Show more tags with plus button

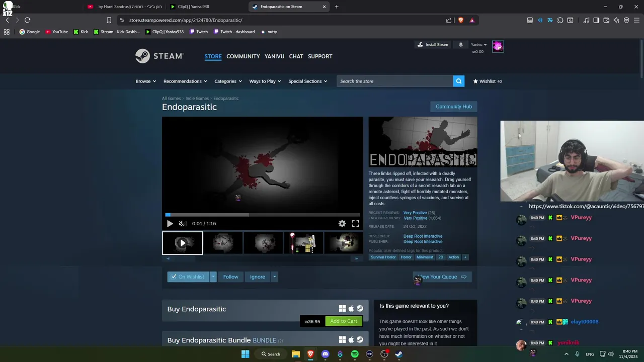pyautogui.click(x=465, y=257)
